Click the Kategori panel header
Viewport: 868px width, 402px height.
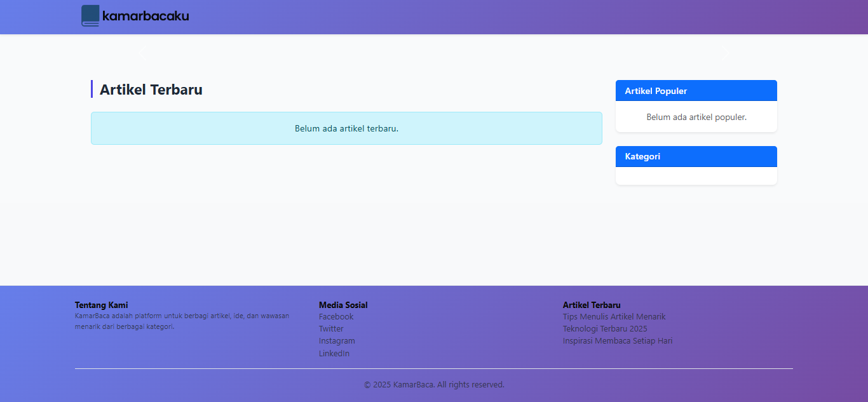[696, 156]
